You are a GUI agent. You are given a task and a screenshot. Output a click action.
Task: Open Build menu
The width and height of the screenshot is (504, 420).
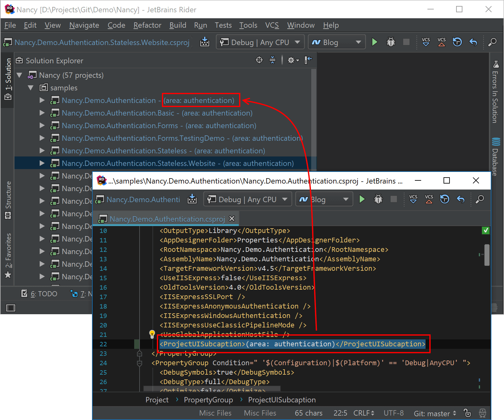pos(178,25)
